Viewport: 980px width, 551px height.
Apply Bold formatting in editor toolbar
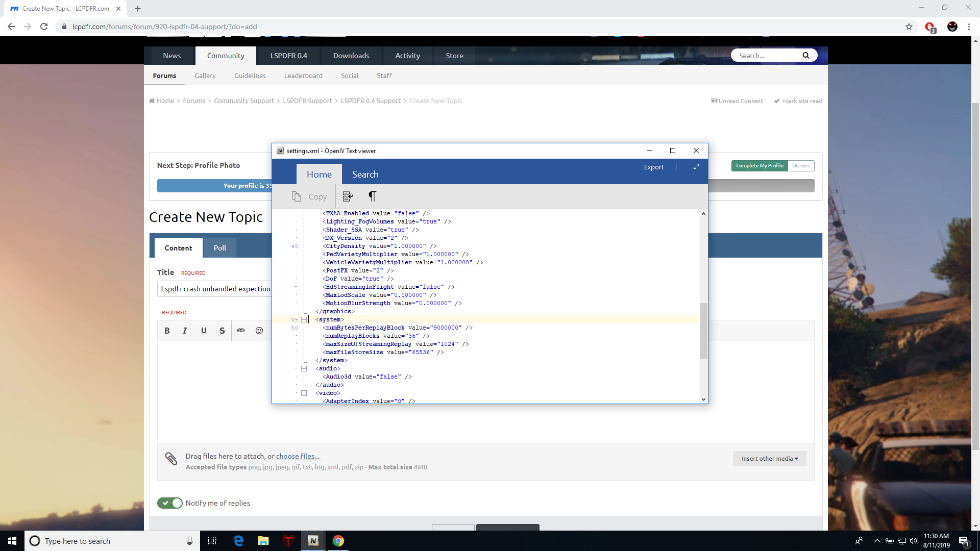pos(167,331)
